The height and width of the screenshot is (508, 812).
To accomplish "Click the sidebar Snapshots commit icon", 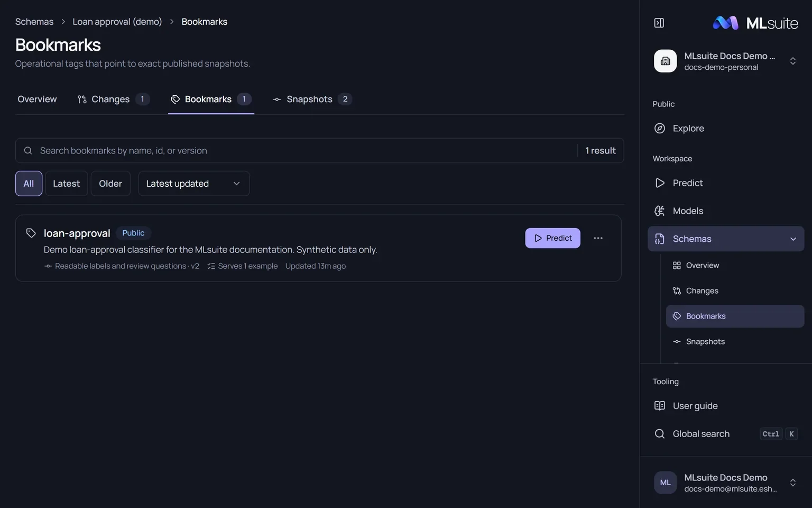I will [677, 342].
